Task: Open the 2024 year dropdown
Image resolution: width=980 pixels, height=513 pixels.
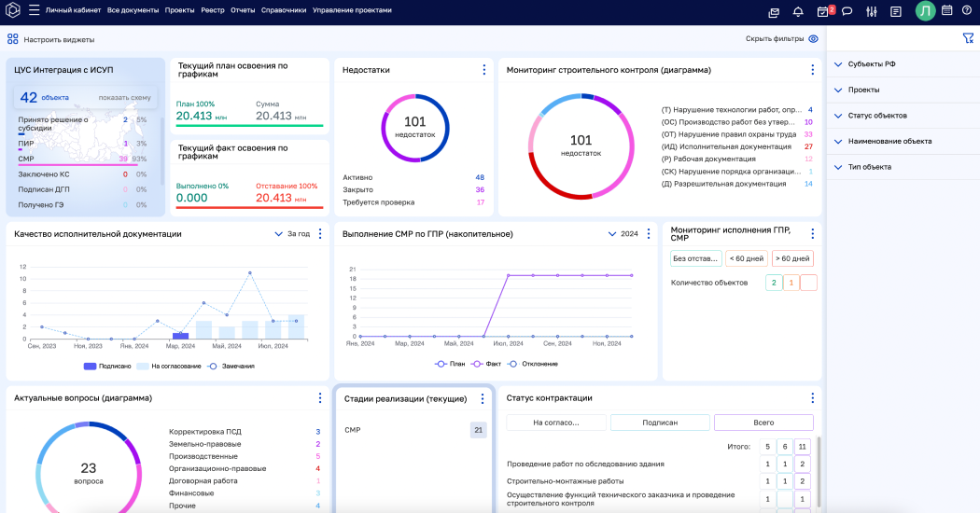Action: (623, 234)
